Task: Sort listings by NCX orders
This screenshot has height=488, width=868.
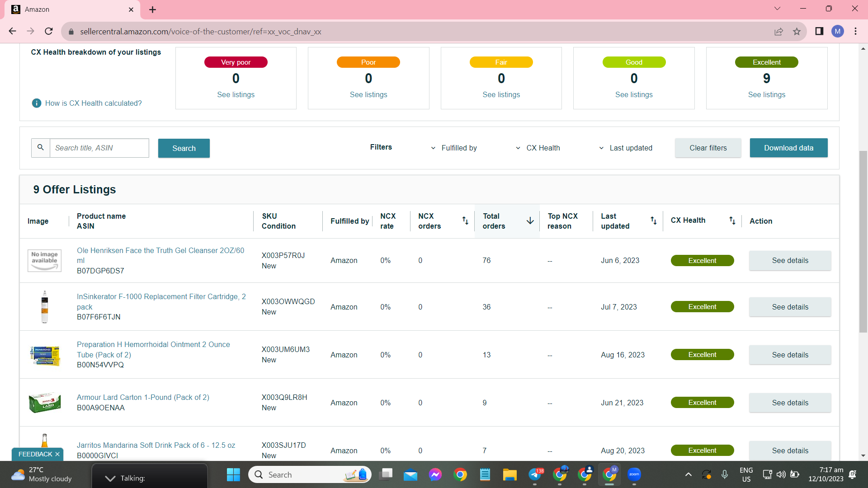Action: 465,221
